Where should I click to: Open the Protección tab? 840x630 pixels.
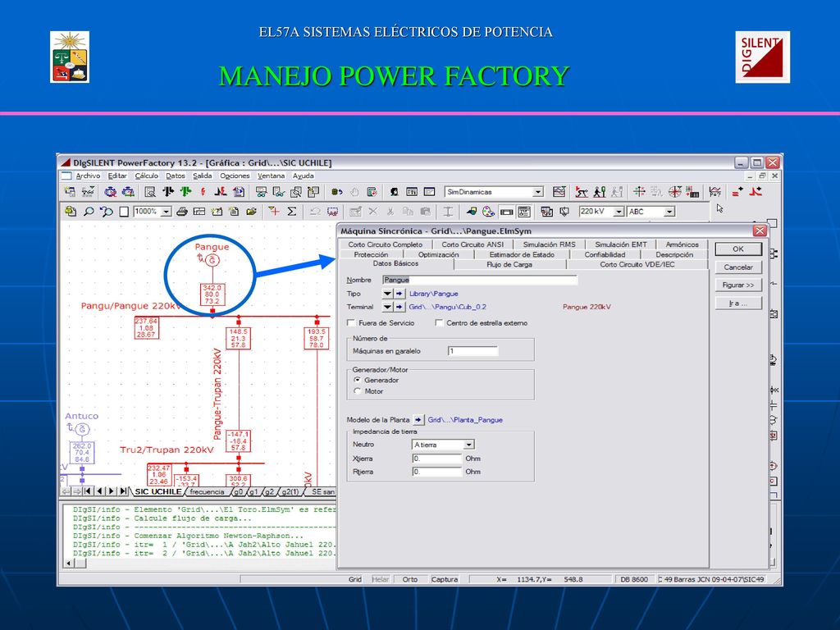point(371,254)
